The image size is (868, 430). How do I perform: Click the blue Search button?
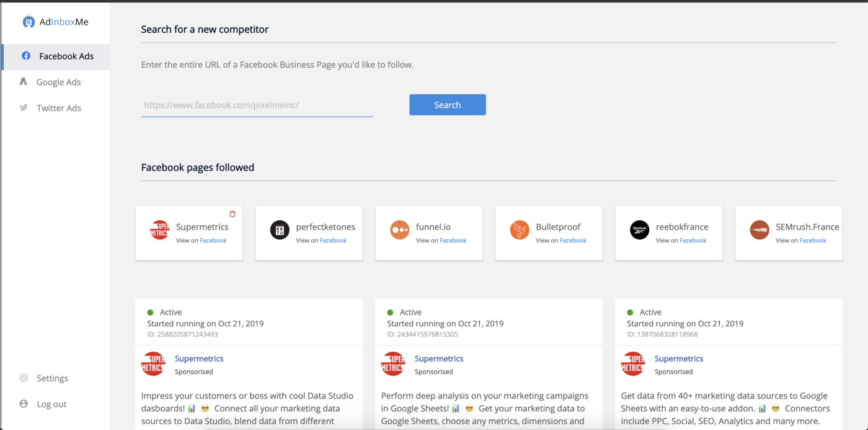pos(448,105)
